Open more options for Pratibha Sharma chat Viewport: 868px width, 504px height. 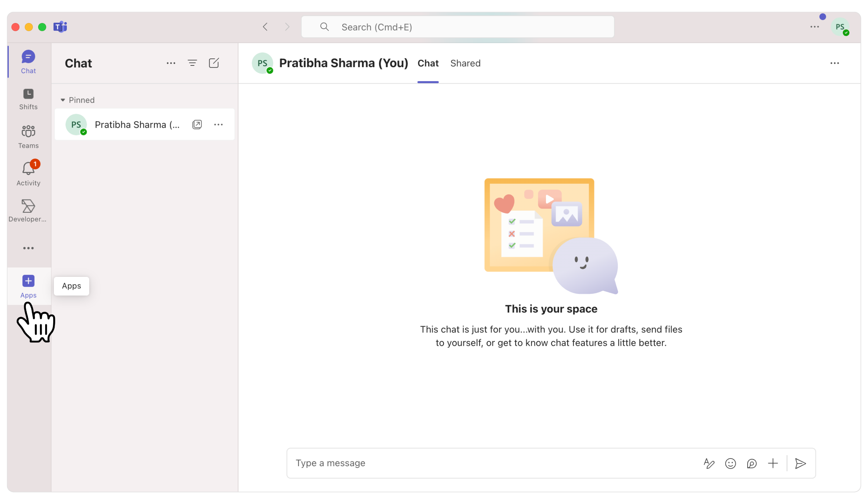tap(218, 124)
